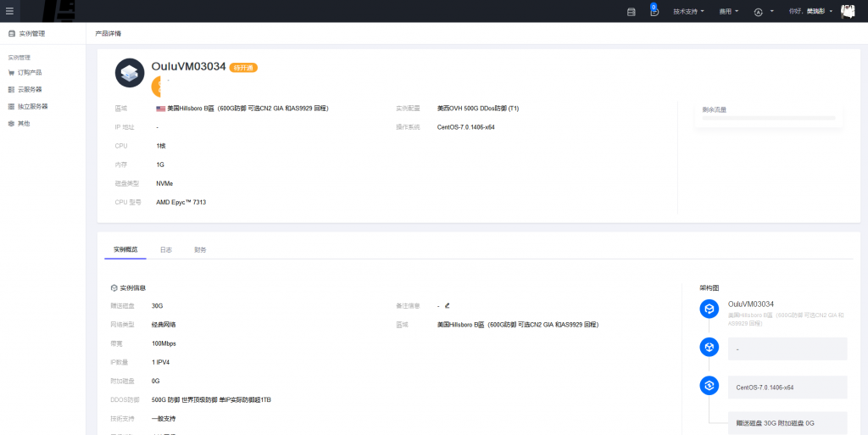Click the OuluVM03034 product logo icon
The image size is (868, 435).
(130, 73)
